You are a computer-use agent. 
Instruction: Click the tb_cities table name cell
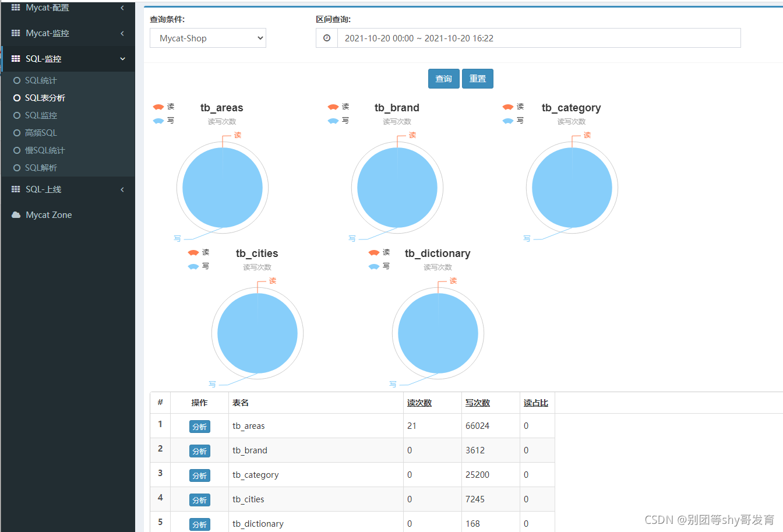(x=316, y=499)
